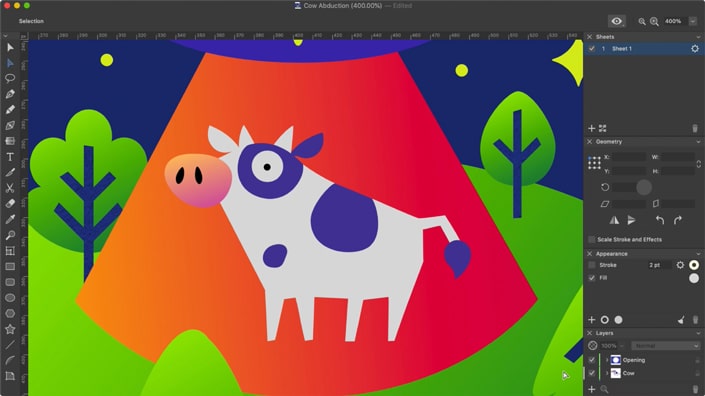Select the Eraser tool
This screenshot has width=705, height=396.
coord(10,204)
